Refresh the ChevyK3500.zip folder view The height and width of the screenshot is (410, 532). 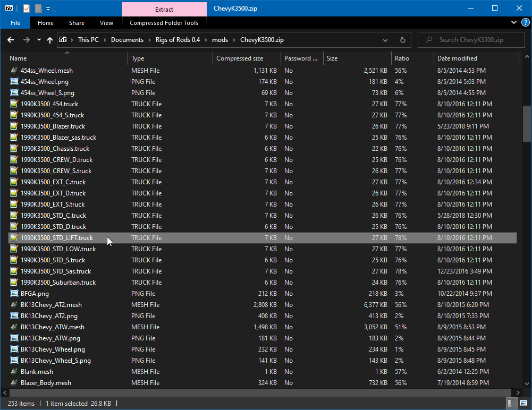pos(402,40)
